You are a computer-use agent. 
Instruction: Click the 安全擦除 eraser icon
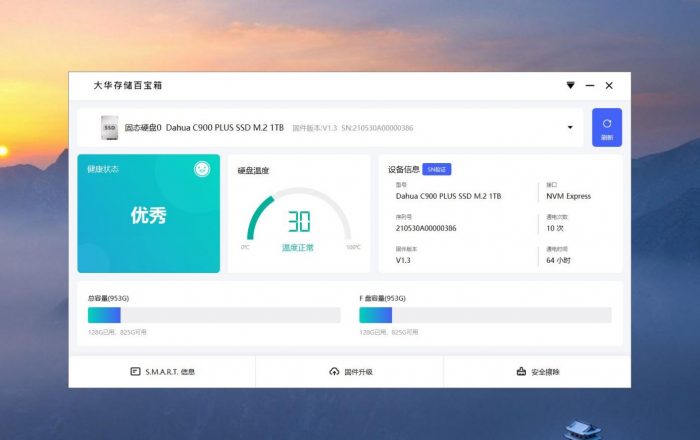tap(521, 371)
